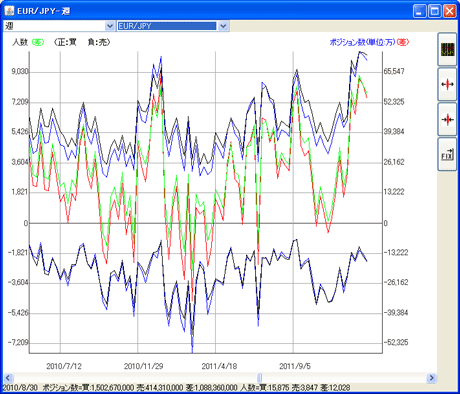Image resolution: width=460 pixels, height=394 pixels.
Task: Close the EUR/JPY window
Action: 450,11
